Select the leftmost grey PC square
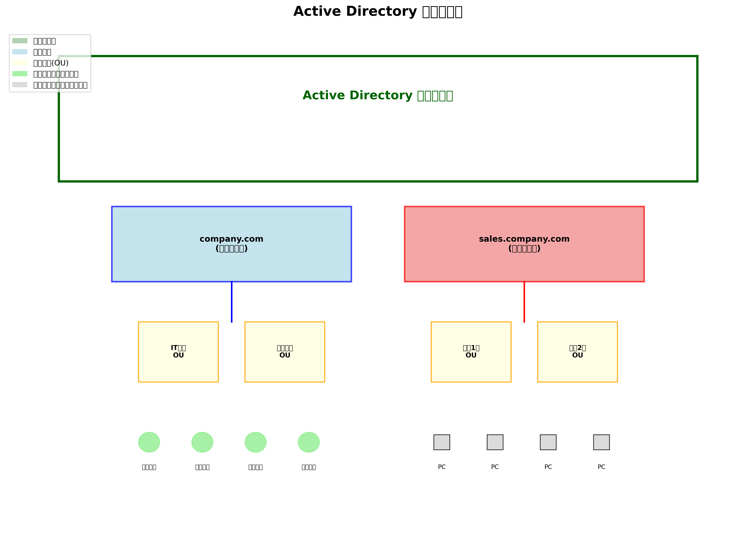 (x=442, y=442)
